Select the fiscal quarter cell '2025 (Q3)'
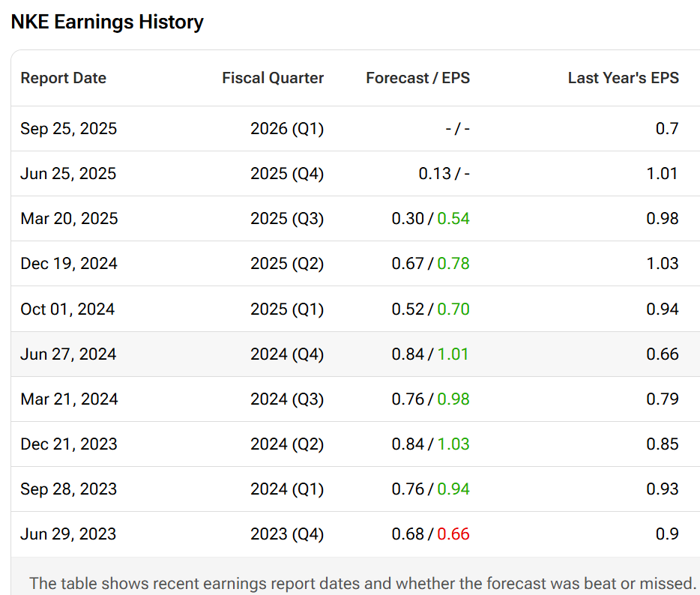This screenshot has width=700, height=595. 287,219
